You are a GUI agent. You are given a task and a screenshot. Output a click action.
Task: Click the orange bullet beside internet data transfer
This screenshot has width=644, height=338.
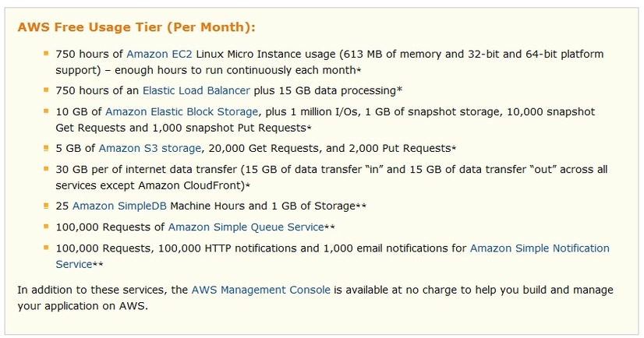point(46,169)
